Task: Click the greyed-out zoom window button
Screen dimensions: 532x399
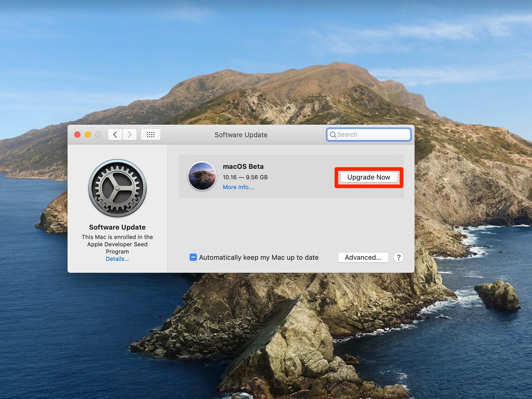Action: pyautogui.click(x=98, y=135)
